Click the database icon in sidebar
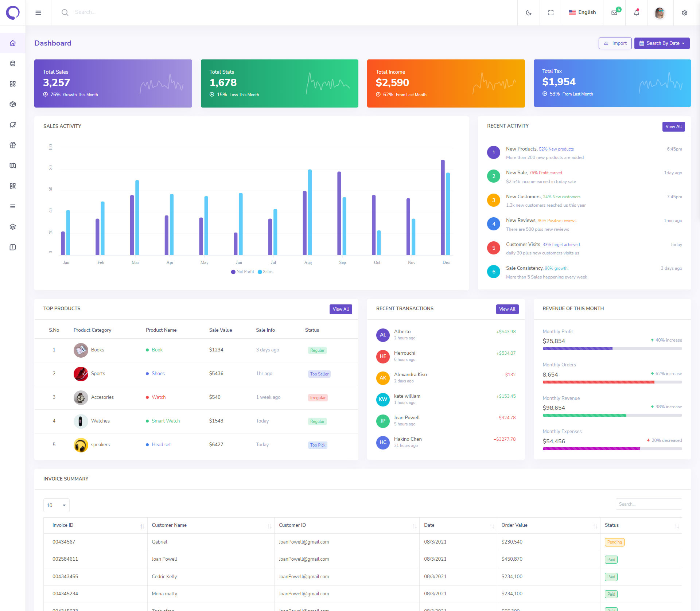Image resolution: width=700 pixels, height=611 pixels. (13, 63)
